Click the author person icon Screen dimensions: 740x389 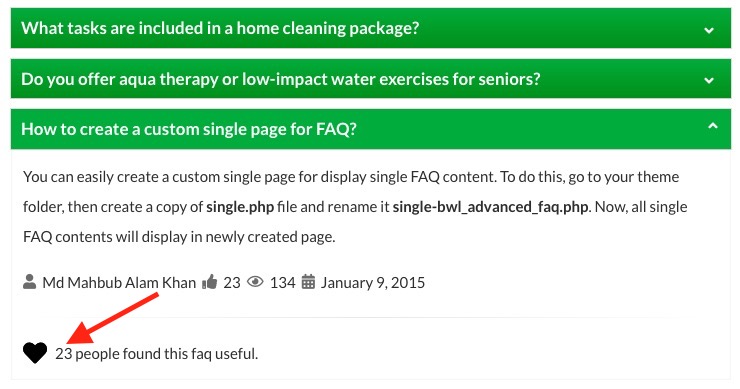tap(29, 281)
